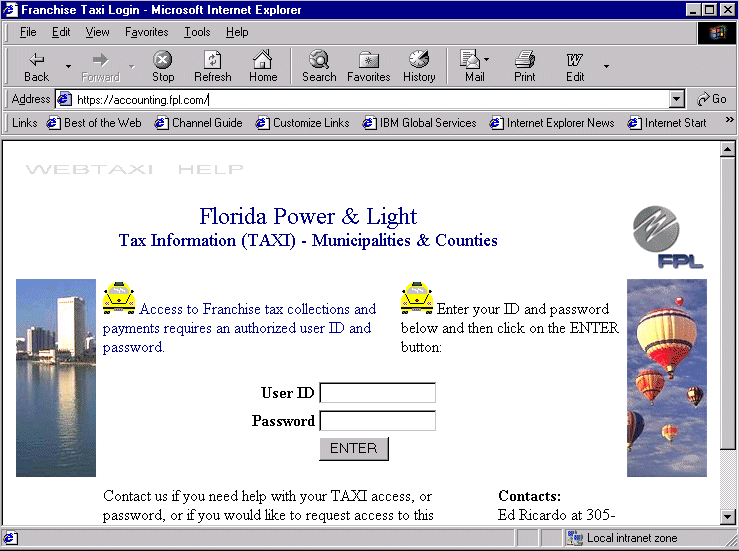This screenshot has width=739, height=551.
Task: Open the address bar URL dropdown
Action: click(677, 99)
